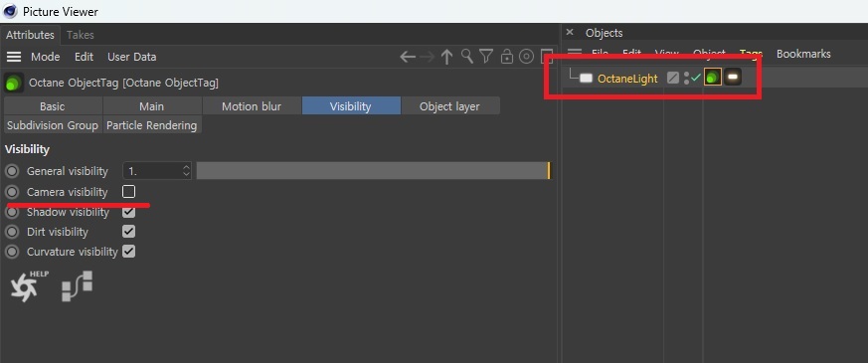Click the General visibility stepper arrows

tap(186, 171)
